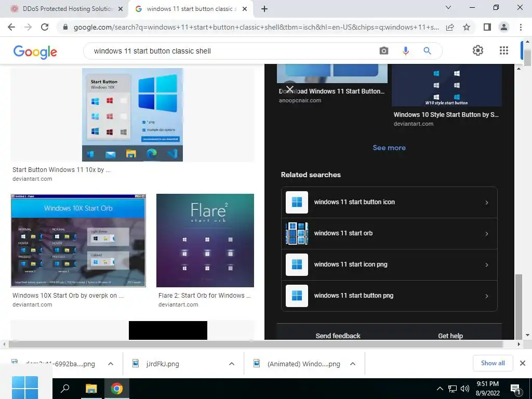The width and height of the screenshot is (532, 399).
Task: Bookmark this page with the star
Action: click(467, 27)
